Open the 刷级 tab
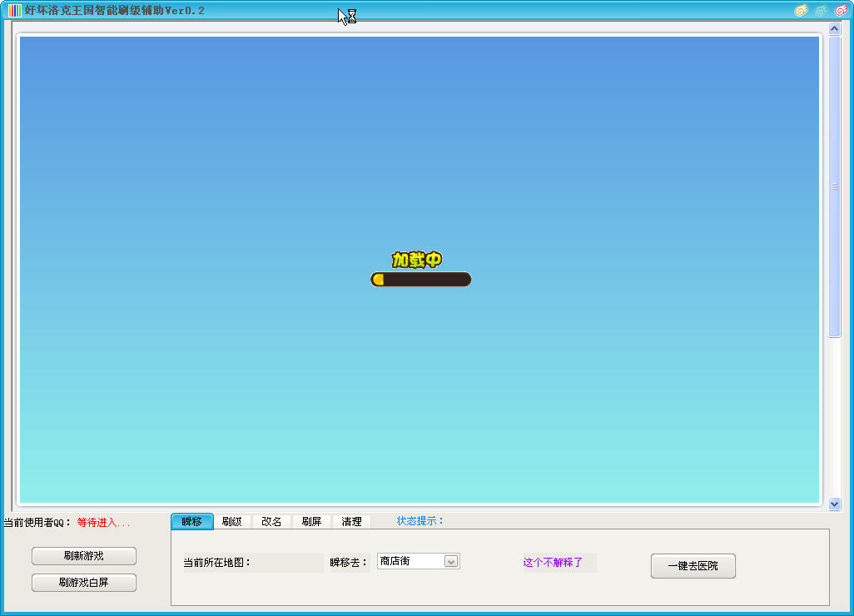The image size is (854, 616). [x=231, y=521]
